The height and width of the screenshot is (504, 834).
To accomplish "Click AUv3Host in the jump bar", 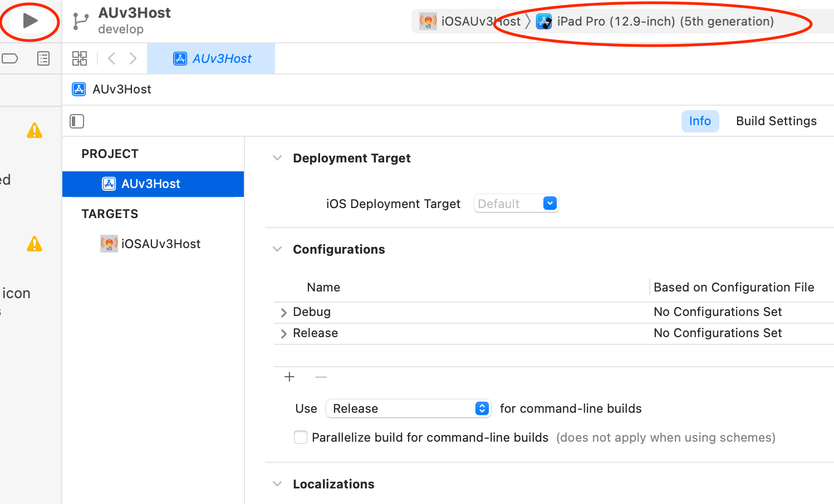I will (122, 90).
